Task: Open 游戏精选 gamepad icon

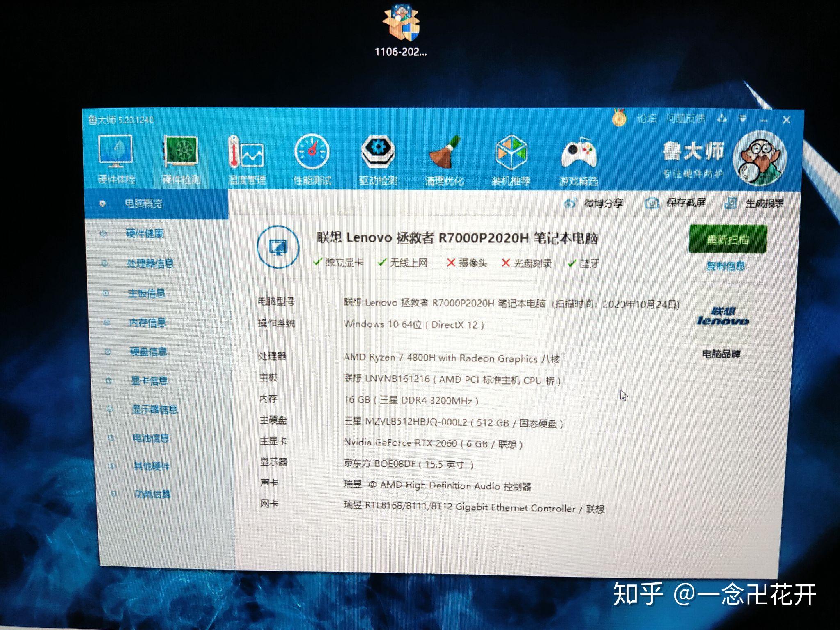Action: [x=579, y=154]
